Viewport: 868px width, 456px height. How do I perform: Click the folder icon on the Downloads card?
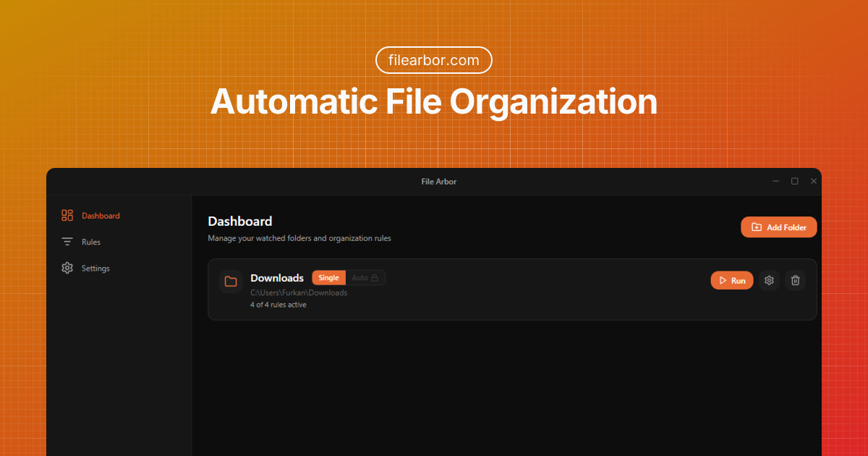[x=231, y=281]
